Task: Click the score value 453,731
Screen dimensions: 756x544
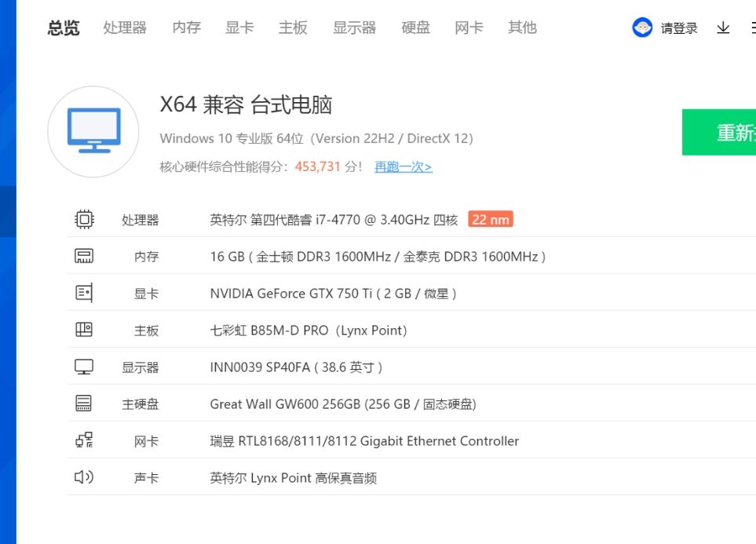Action: point(318,167)
